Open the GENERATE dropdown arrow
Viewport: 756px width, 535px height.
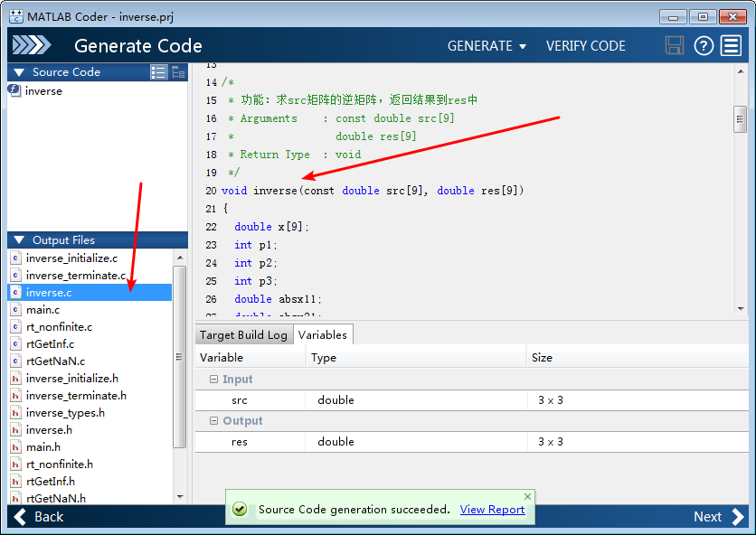click(523, 47)
